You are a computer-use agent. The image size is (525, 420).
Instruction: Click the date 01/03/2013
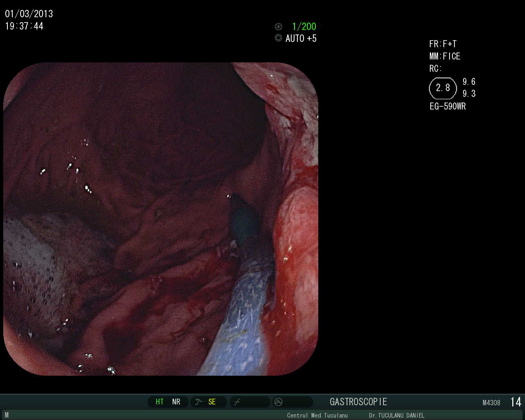tap(29, 14)
